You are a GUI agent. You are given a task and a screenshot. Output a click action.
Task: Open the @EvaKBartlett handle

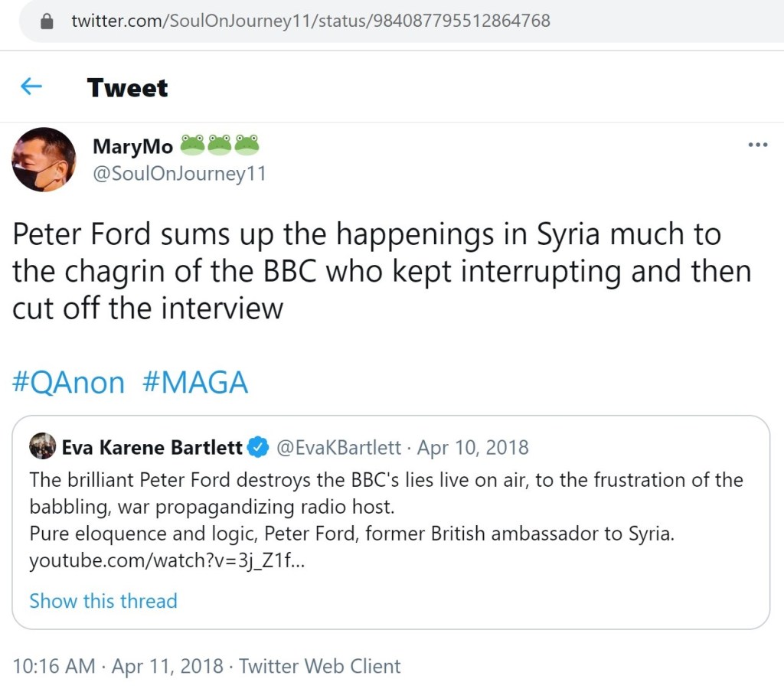click(x=338, y=447)
